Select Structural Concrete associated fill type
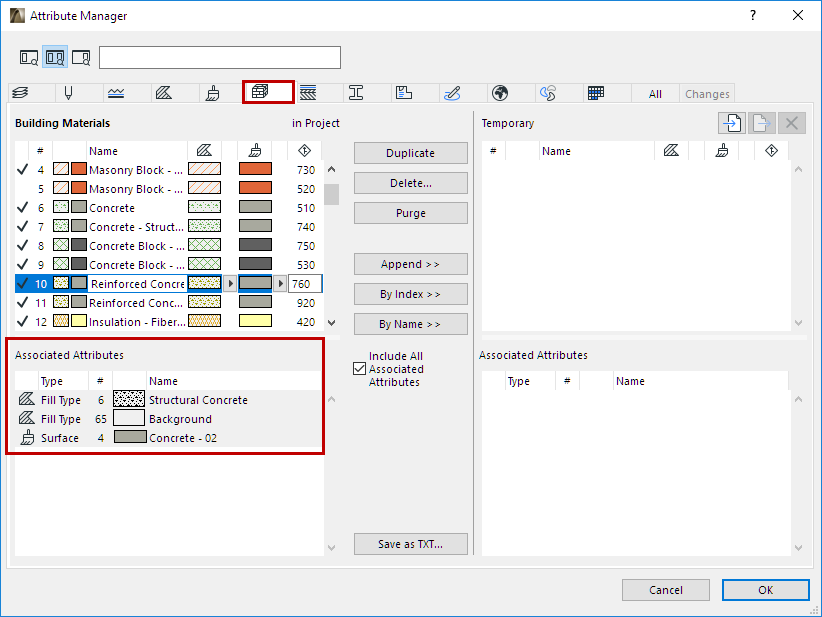Image resolution: width=822 pixels, height=617 pixels. [168, 399]
